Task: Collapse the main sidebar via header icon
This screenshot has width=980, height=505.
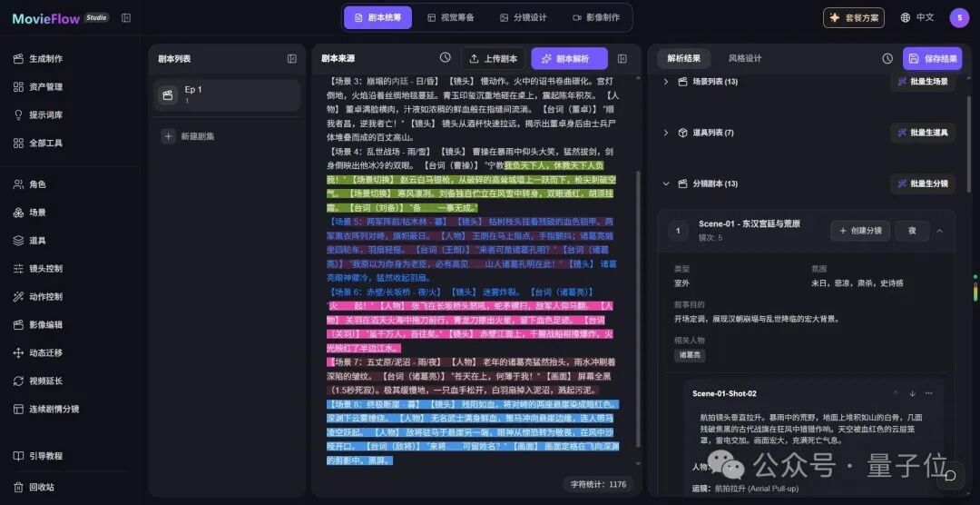Action: coord(126,18)
